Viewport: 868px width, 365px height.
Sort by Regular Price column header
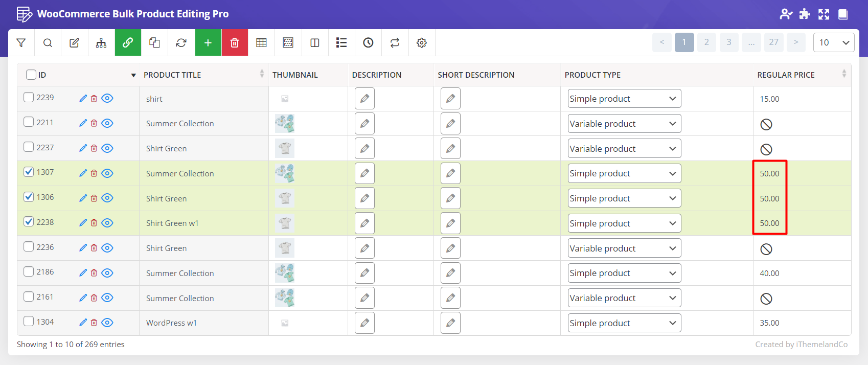[x=786, y=75]
